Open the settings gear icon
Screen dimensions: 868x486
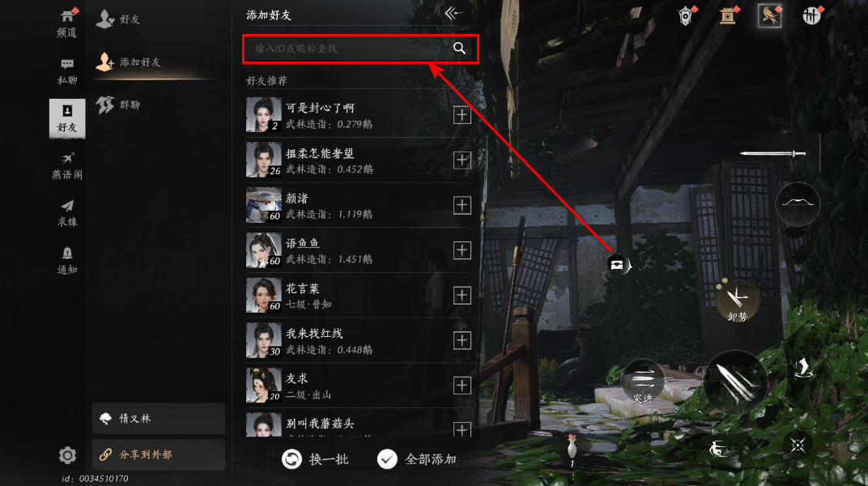click(x=67, y=455)
